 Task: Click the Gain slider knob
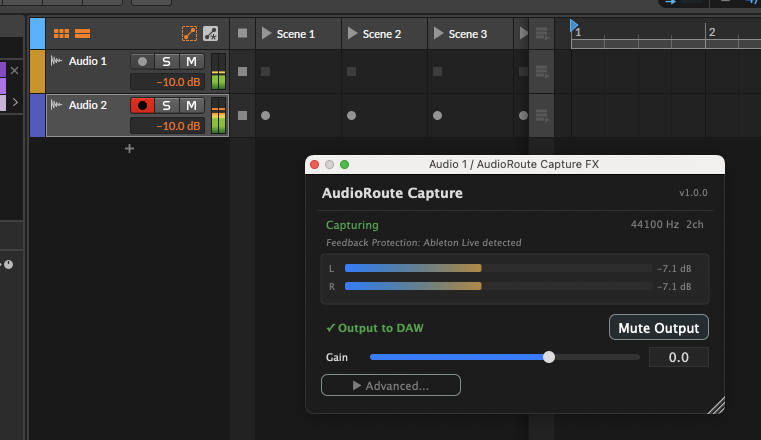point(549,357)
